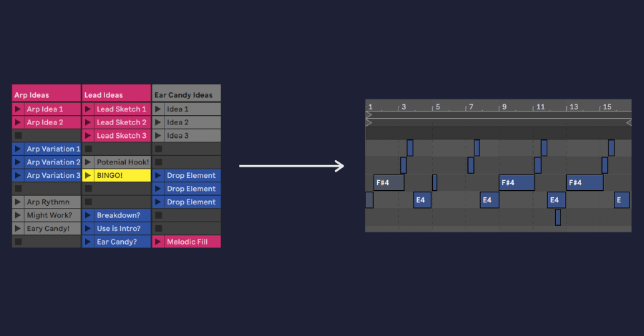Click bar 11 on the piano roll ruler
The image size is (644, 336).
coord(540,107)
